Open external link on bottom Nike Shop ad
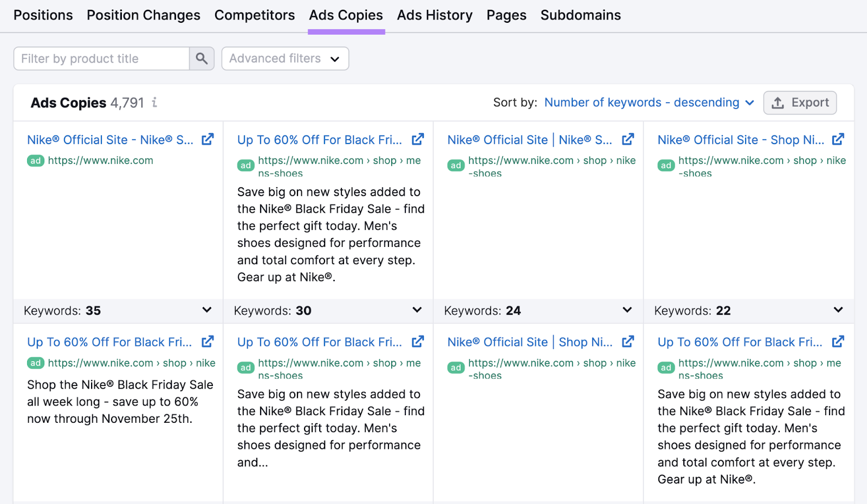867x504 pixels. 627,341
